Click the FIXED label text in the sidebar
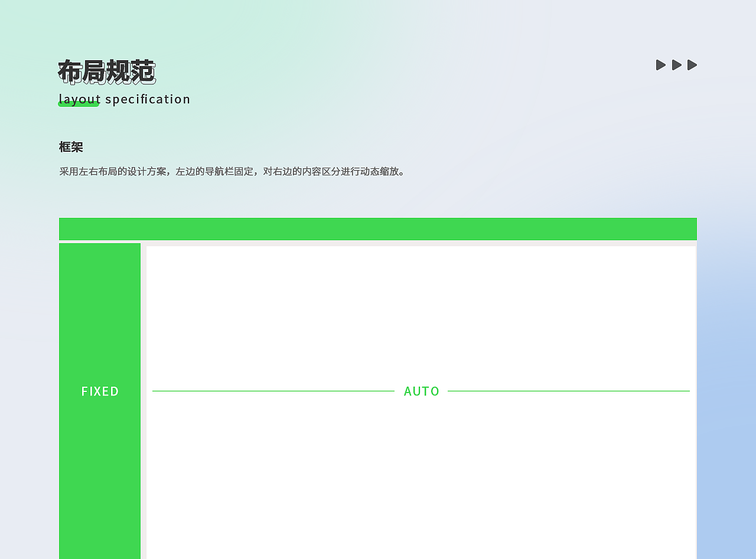Screen dimensions: 756x559 (100, 390)
